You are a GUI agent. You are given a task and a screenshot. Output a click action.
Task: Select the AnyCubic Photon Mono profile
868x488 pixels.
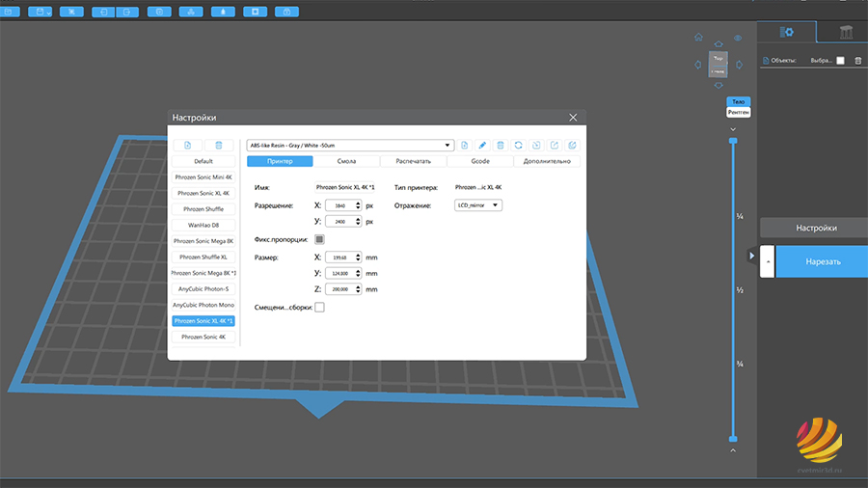[x=203, y=305]
